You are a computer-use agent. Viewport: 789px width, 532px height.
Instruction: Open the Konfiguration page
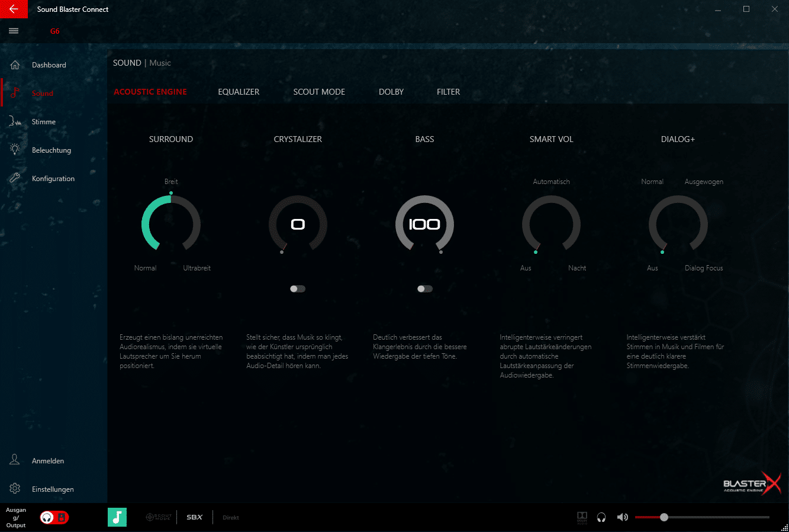click(53, 179)
